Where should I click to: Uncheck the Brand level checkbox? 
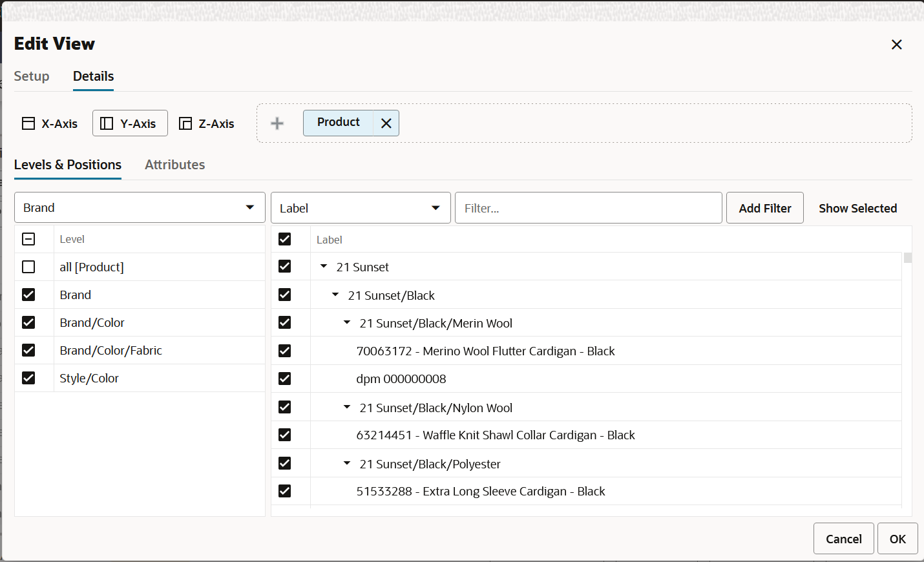[x=28, y=295]
